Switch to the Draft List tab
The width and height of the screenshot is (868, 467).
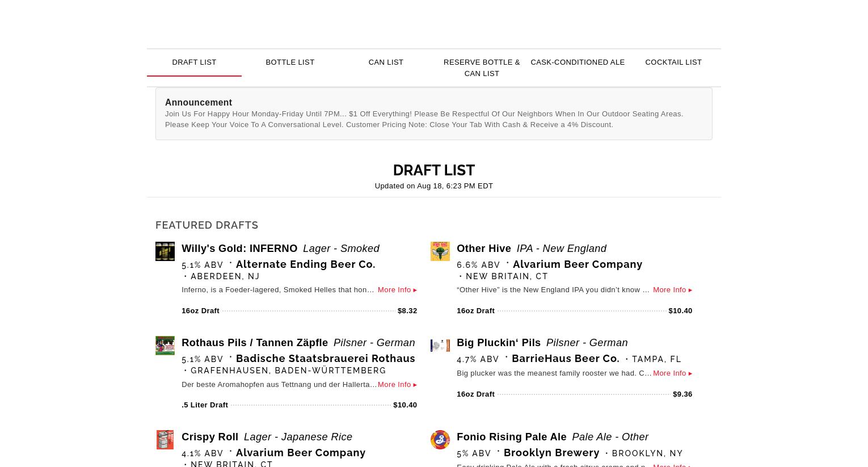click(x=194, y=62)
